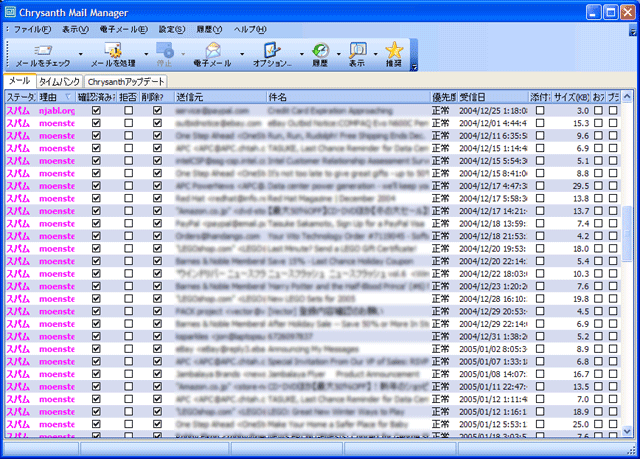Open the 設定(S) menu
This screenshot has width=640, height=459.
(x=172, y=29)
